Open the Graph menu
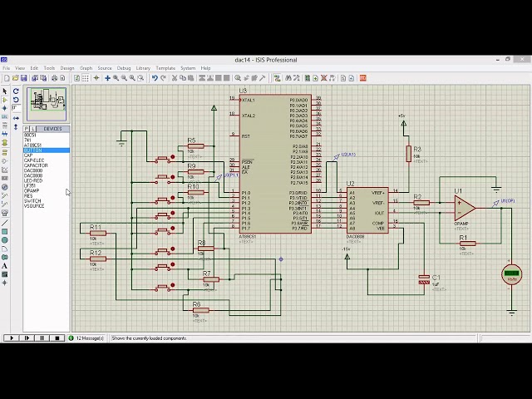Image resolution: width=532 pixels, height=399 pixels. [86, 68]
